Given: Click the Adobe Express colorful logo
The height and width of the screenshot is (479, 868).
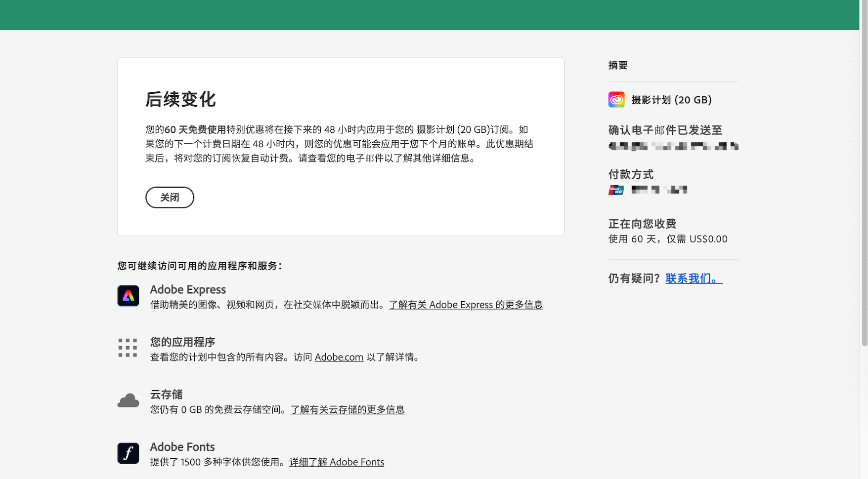Looking at the screenshot, I should [128, 296].
